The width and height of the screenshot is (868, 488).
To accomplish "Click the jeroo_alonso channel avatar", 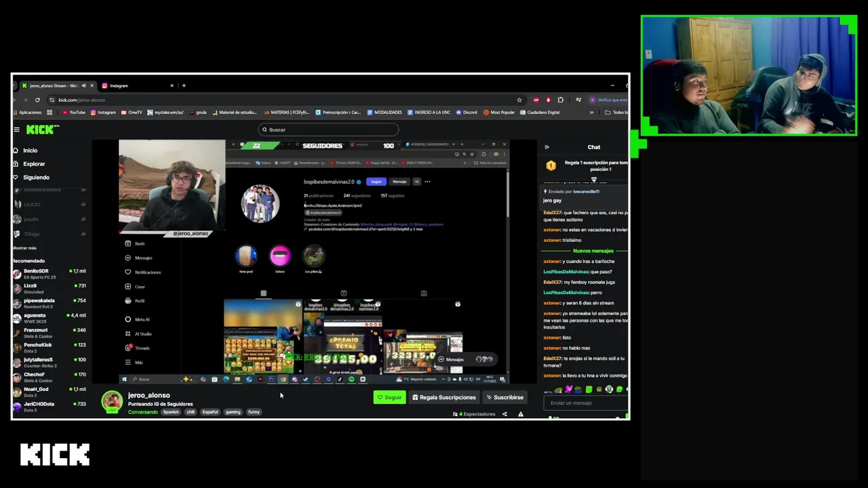I will coord(112,401).
